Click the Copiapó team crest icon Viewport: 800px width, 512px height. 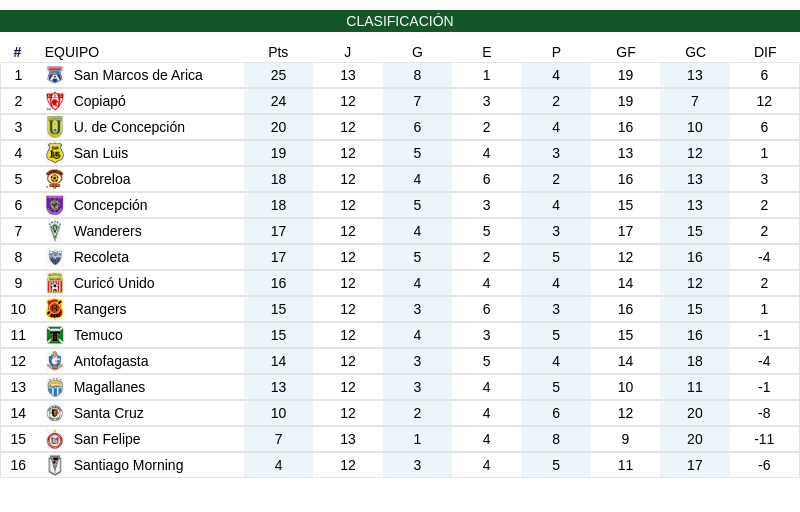[x=55, y=101]
